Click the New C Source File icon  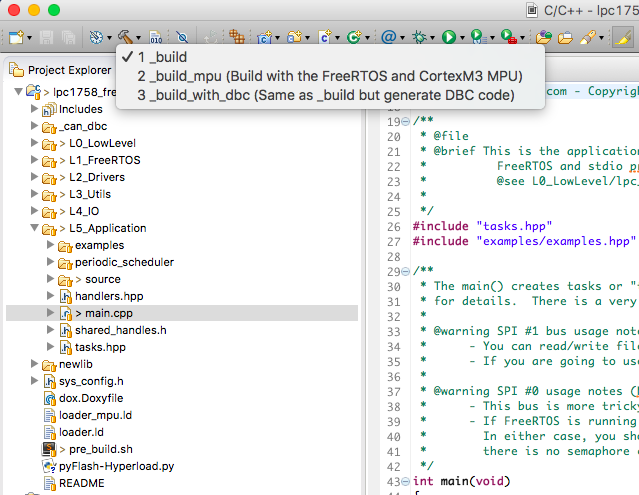(325, 37)
